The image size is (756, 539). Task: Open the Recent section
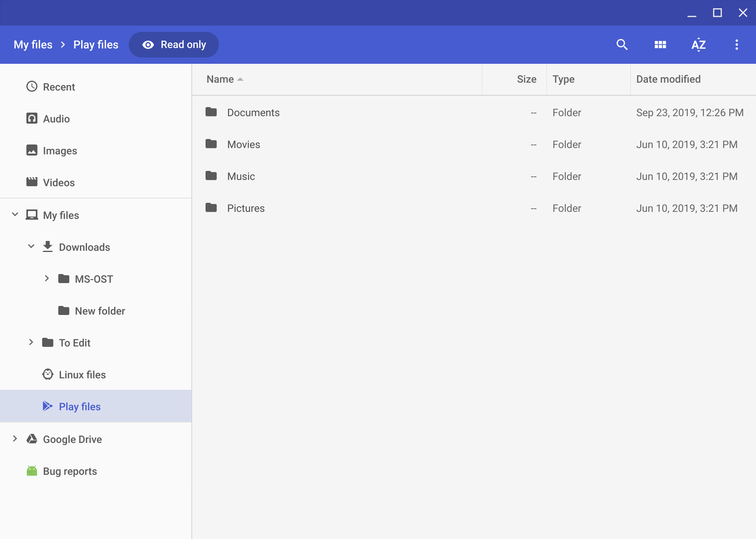59,87
